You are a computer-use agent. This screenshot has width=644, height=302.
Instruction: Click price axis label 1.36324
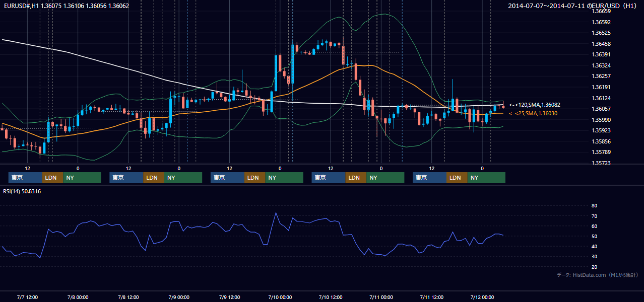tap(601, 65)
